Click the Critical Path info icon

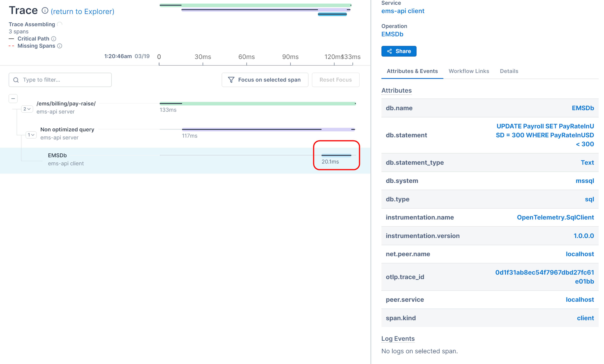(x=54, y=39)
